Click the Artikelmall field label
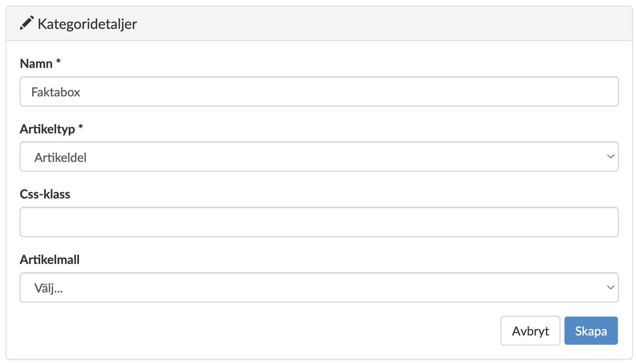636x364 pixels. pyautogui.click(x=50, y=260)
